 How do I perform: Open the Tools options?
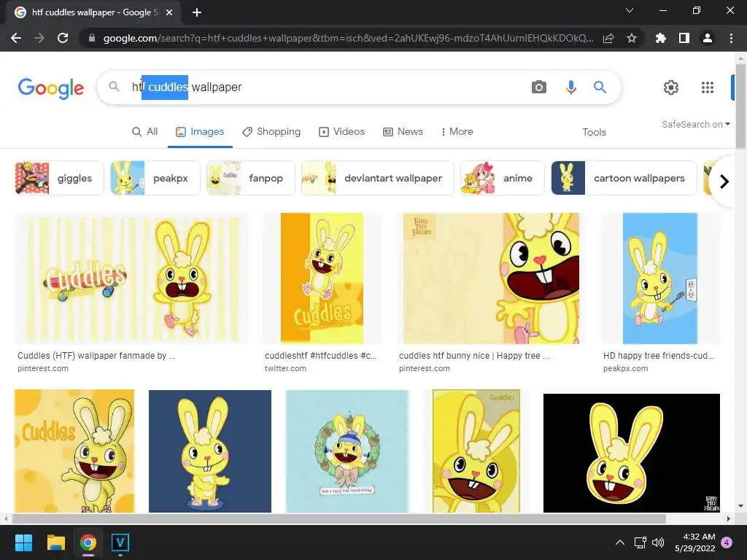coord(594,133)
